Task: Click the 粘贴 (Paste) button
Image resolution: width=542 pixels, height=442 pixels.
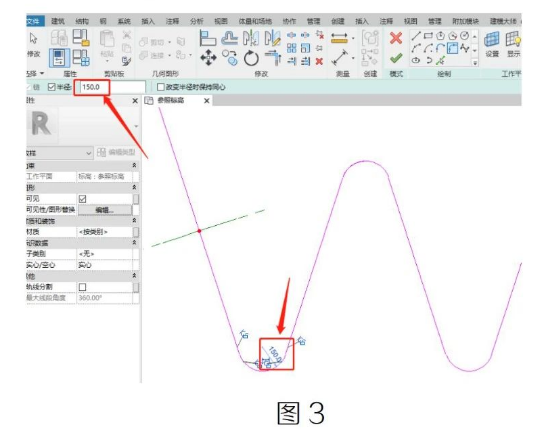Action: [x=107, y=46]
